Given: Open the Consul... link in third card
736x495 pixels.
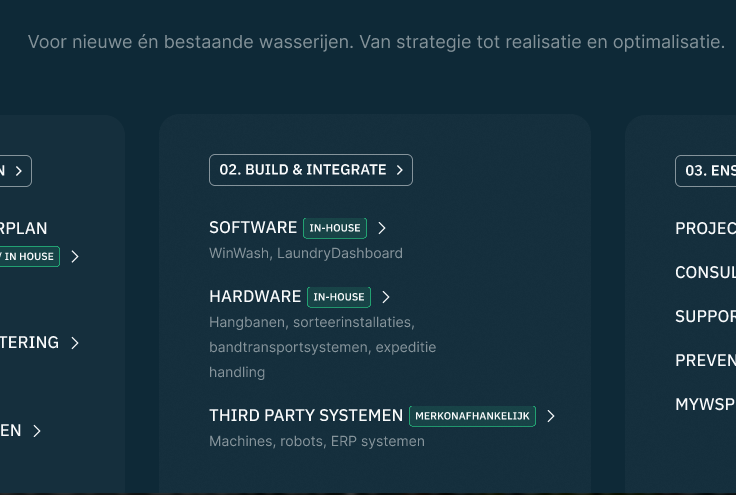Looking at the screenshot, I should click(x=705, y=272).
